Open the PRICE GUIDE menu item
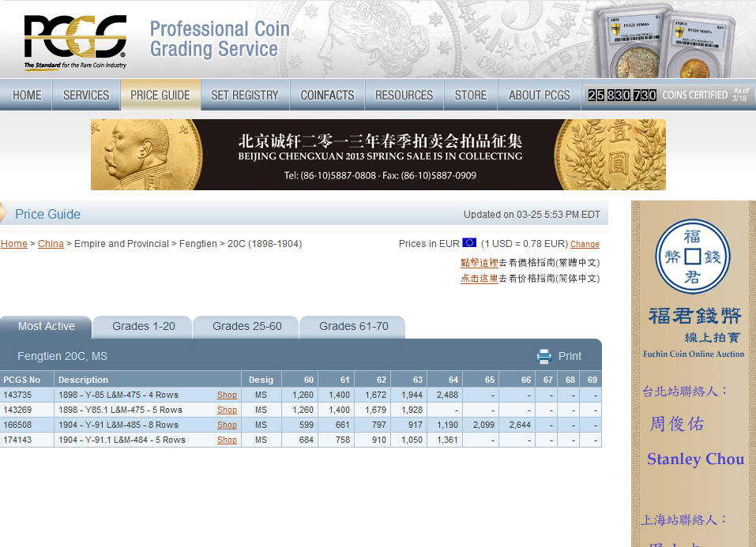Image resolution: width=756 pixels, height=547 pixels. pyautogui.click(x=160, y=95)
